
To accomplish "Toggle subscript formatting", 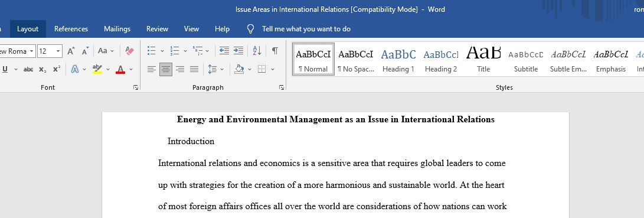I will coord(43,69).
